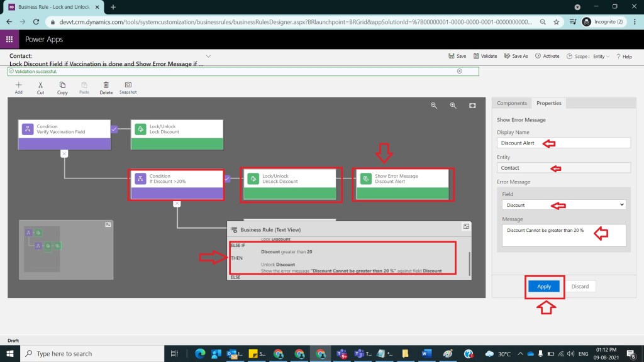Switch to the Components tab

click(512, 103)
